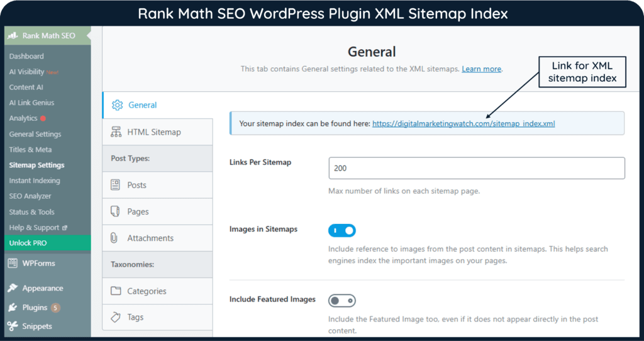This screenshot has width=644, height=341.
Task: Click the Taxonomies section header
Action: pyautogui.click(x=158, y=265)
